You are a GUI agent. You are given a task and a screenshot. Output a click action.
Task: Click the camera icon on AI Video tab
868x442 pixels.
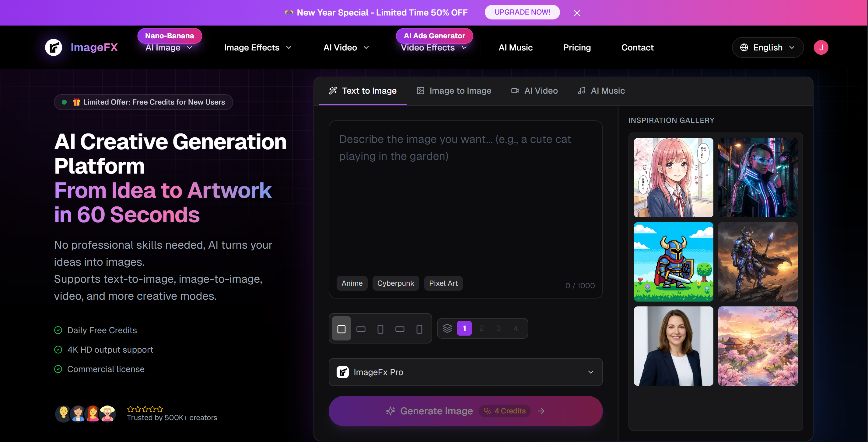515,91
